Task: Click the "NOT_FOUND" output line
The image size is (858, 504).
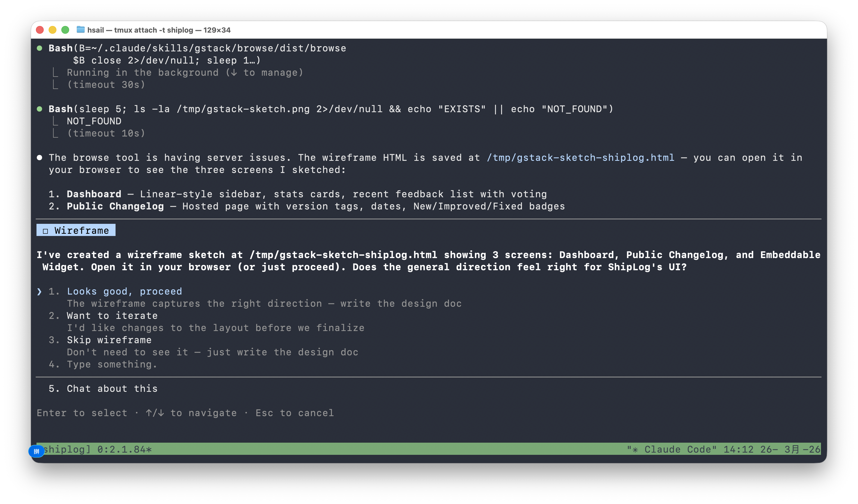Action: tap(94, 121)
